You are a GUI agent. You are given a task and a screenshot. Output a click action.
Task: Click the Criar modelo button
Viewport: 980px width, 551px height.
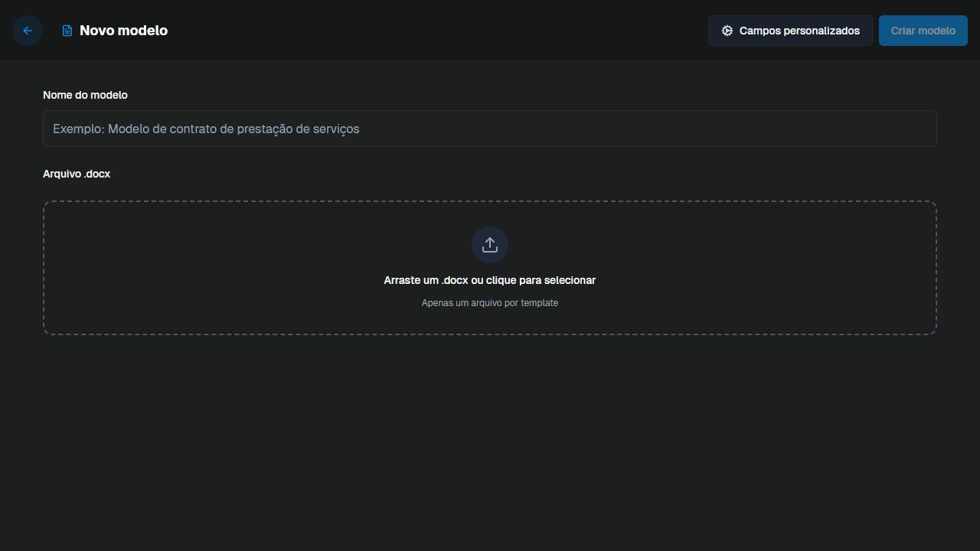[x=923, y=31]
